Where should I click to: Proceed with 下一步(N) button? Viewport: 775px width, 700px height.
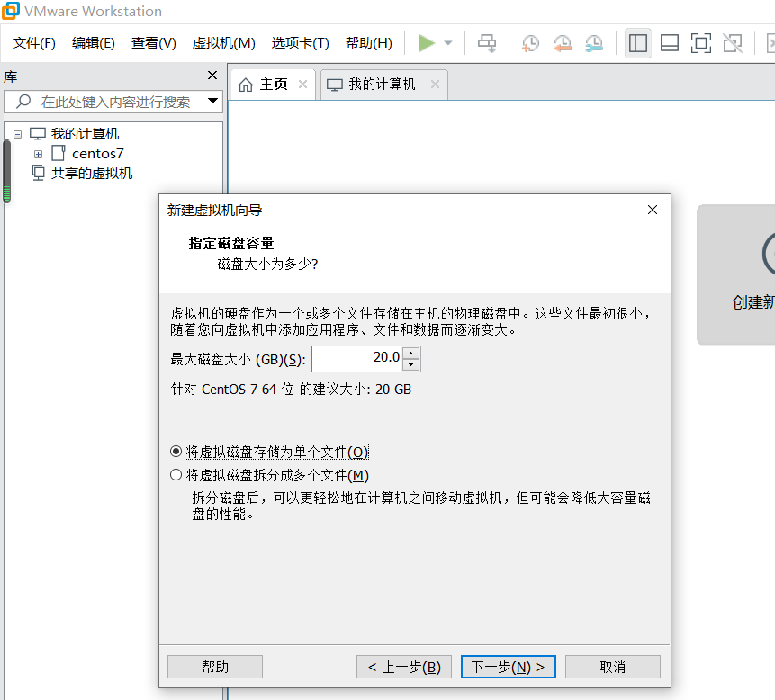508,667
